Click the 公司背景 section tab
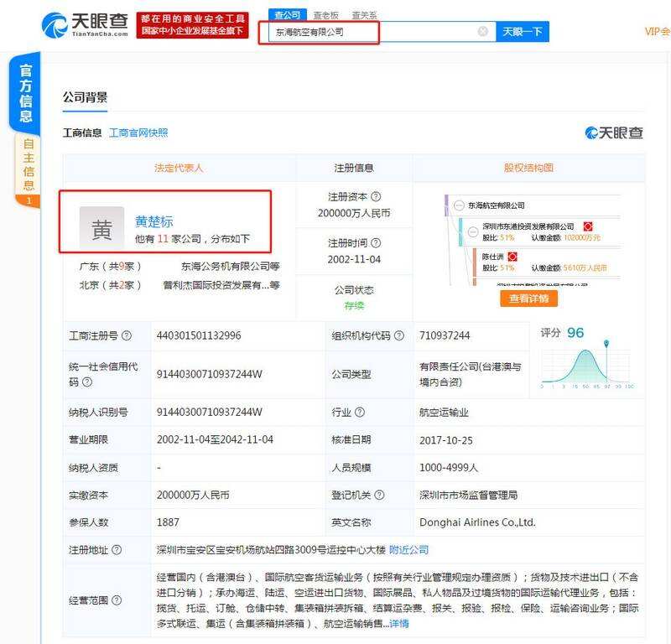Image resolution: width=671 pixels, height=644 pixels. [x=85, y=97]
